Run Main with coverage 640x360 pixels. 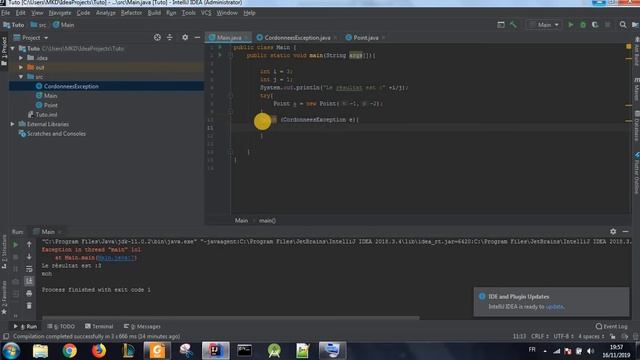click(x=595, y=25)
